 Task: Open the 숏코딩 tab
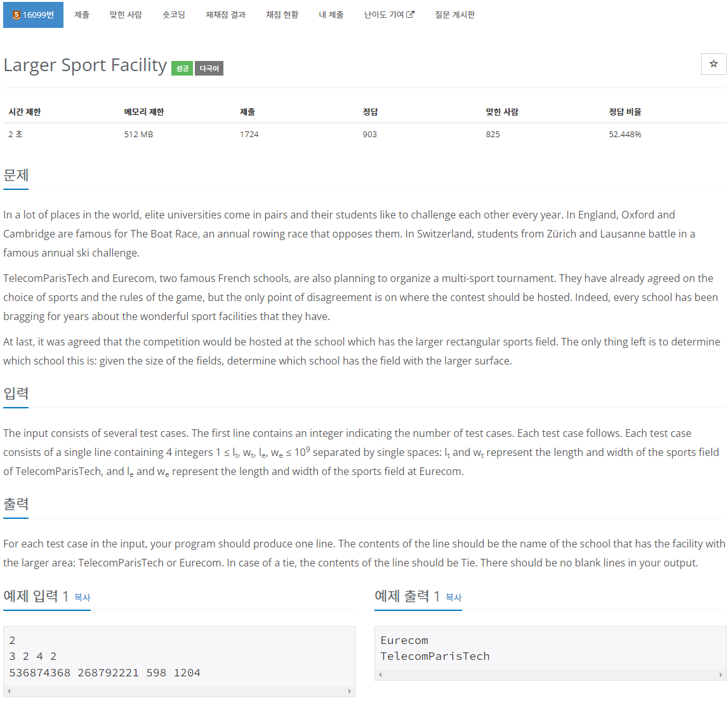(x=174, y=15)
